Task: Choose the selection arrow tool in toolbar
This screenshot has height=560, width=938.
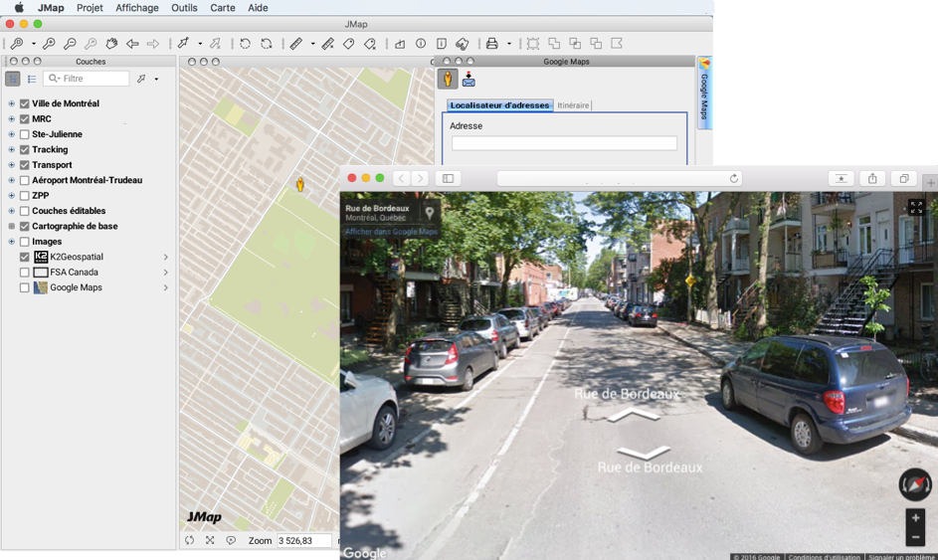Action: pos(183,44)
